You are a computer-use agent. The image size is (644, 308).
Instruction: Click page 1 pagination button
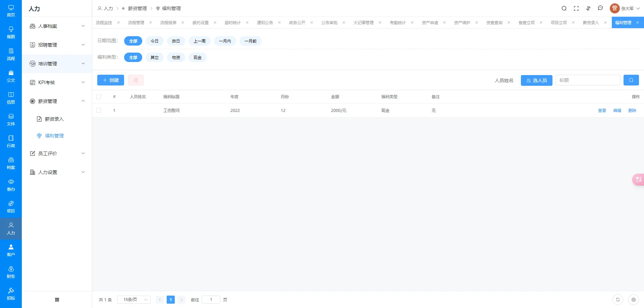(171, 300)
